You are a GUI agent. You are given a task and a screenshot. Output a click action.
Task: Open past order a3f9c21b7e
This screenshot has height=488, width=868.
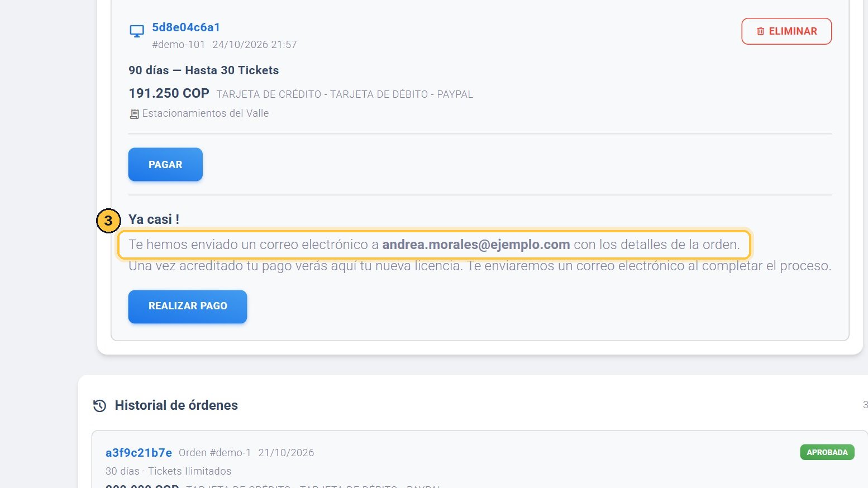139,452
